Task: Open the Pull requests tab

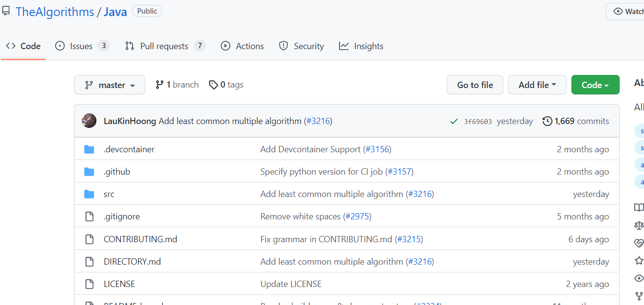Action: (165, 46)
